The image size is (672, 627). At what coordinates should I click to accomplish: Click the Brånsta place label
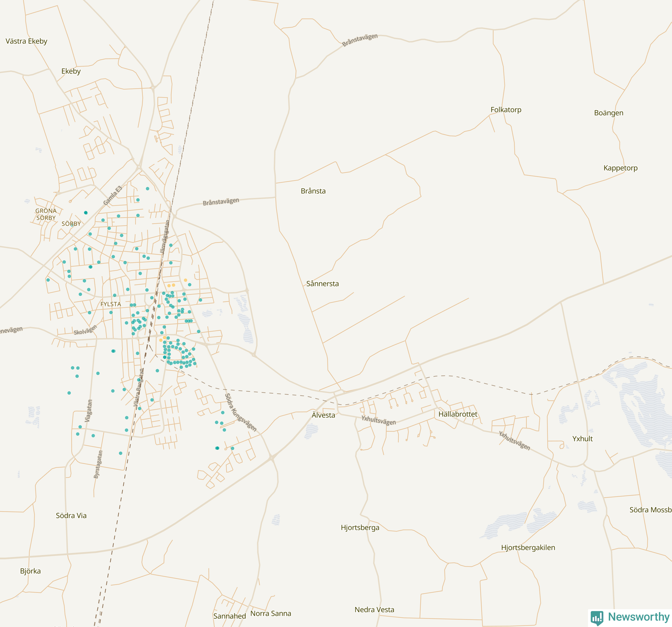pos(313,191)
